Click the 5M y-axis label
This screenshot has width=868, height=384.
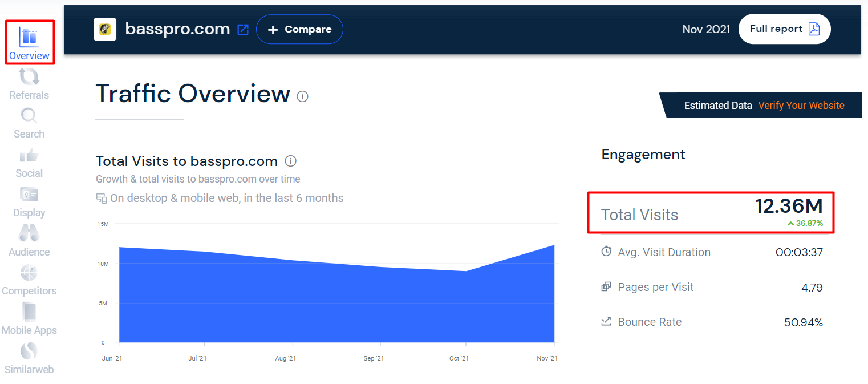[103, 303]
